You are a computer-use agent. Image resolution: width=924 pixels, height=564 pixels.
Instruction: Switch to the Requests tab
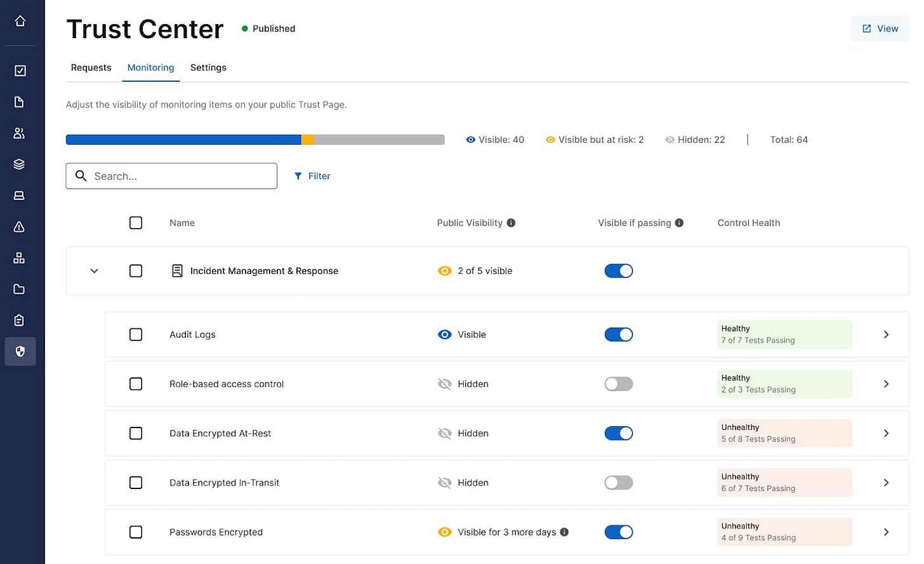pos(91,68)
